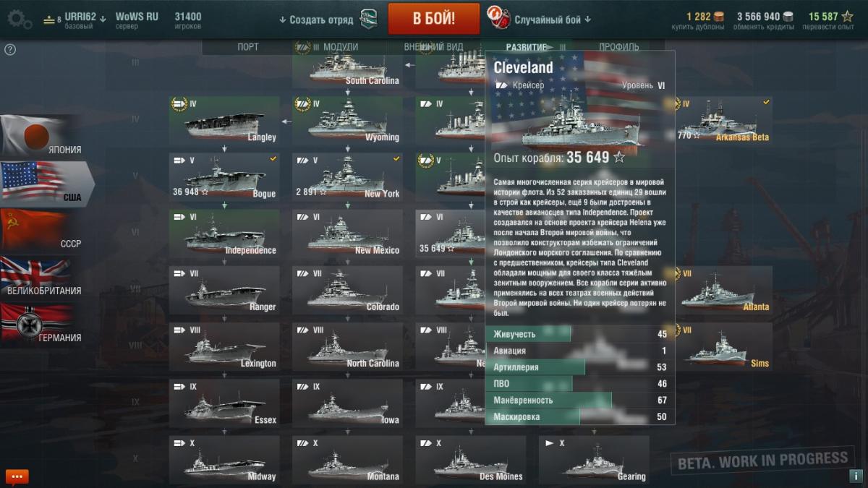Click купить дублоны link

[698, 27]
